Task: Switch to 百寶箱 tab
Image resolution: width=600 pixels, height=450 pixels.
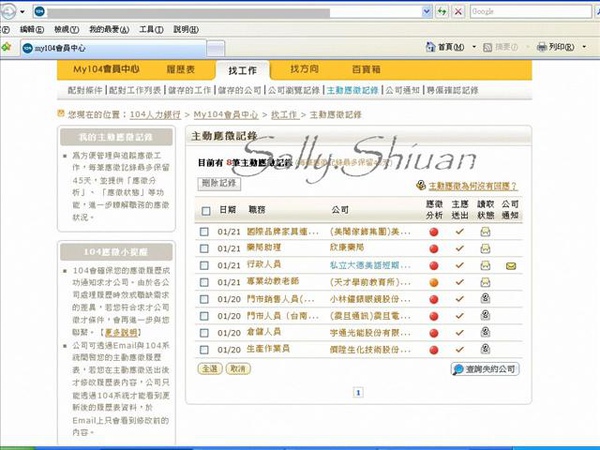Action: [366, 69]
